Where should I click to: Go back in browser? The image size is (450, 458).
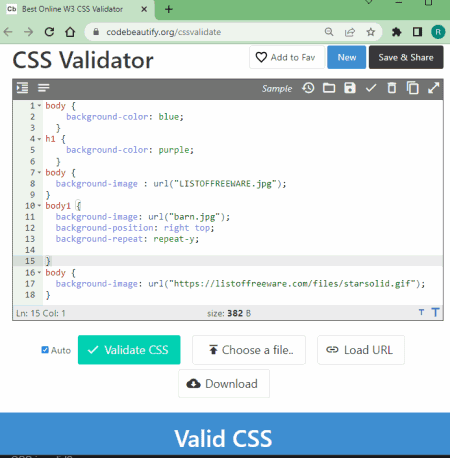pyautogui.click(x=8, y=32)
